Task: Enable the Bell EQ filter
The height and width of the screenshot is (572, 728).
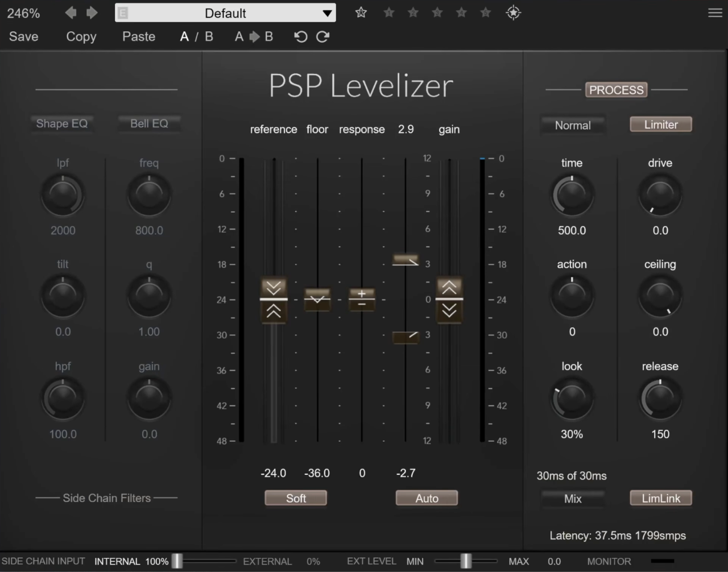Action: 149,123
